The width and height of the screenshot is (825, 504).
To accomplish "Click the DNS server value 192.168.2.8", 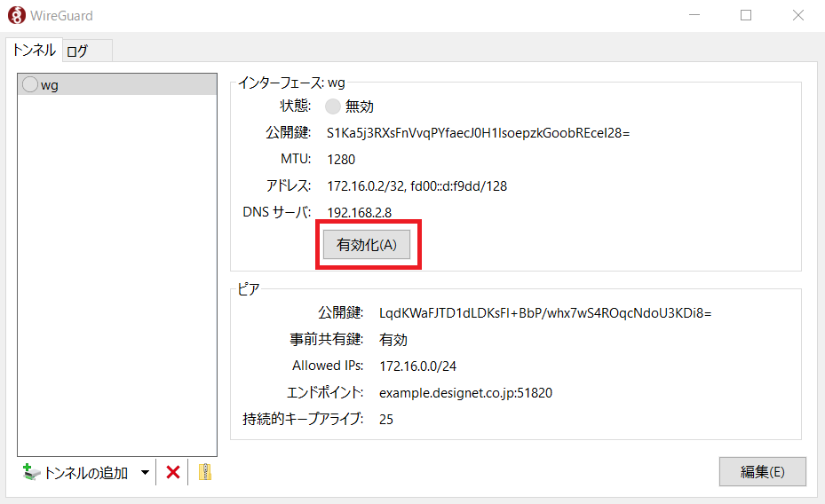I will [360, 212].
